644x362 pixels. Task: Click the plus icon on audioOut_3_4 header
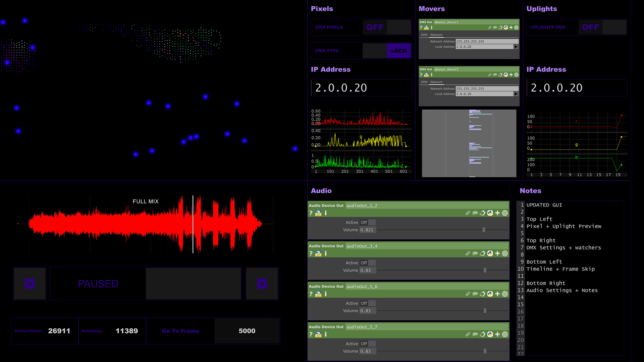coord(497,253)
